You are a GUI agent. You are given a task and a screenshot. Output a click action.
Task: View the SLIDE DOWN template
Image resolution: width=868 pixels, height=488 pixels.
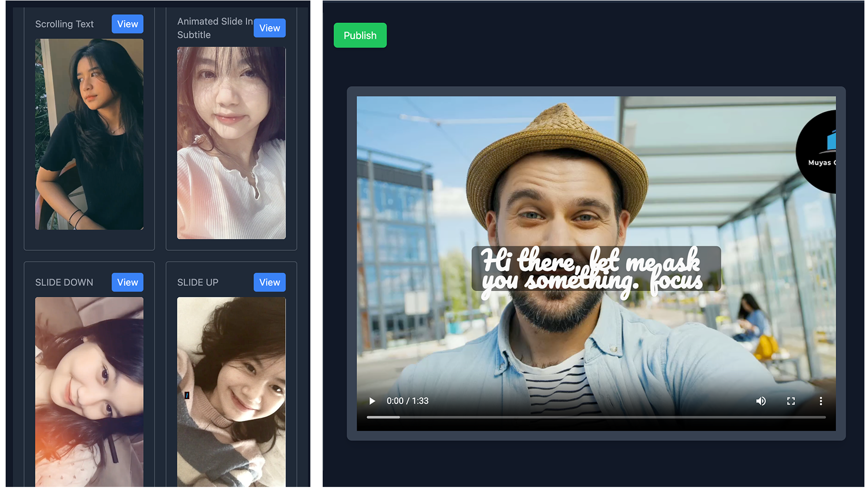coord(128,282)
